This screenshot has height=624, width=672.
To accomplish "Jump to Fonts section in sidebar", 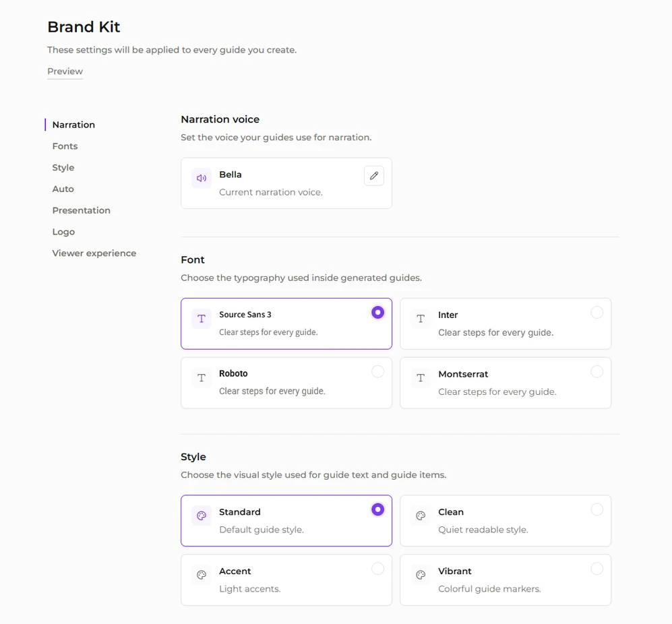I will click(65, 146).
